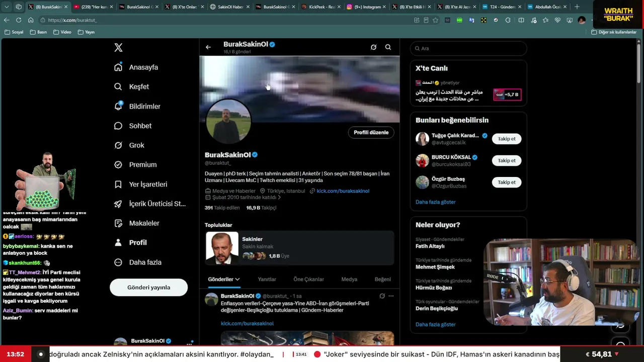Open the Yayın bookmarks folder

(x=87, y=32)
